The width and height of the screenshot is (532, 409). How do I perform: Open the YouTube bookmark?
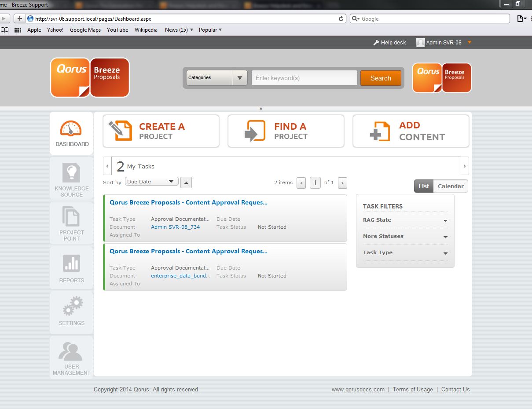click(x=117, y=30)
